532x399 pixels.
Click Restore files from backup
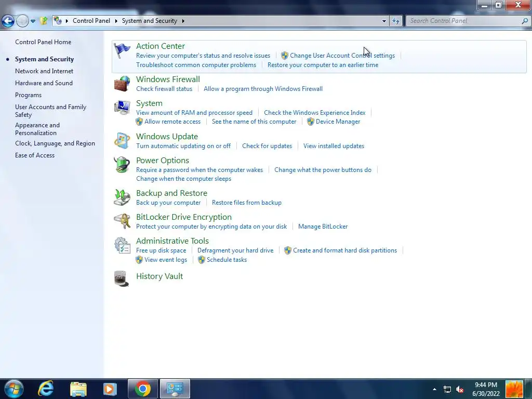click(247, 203)
